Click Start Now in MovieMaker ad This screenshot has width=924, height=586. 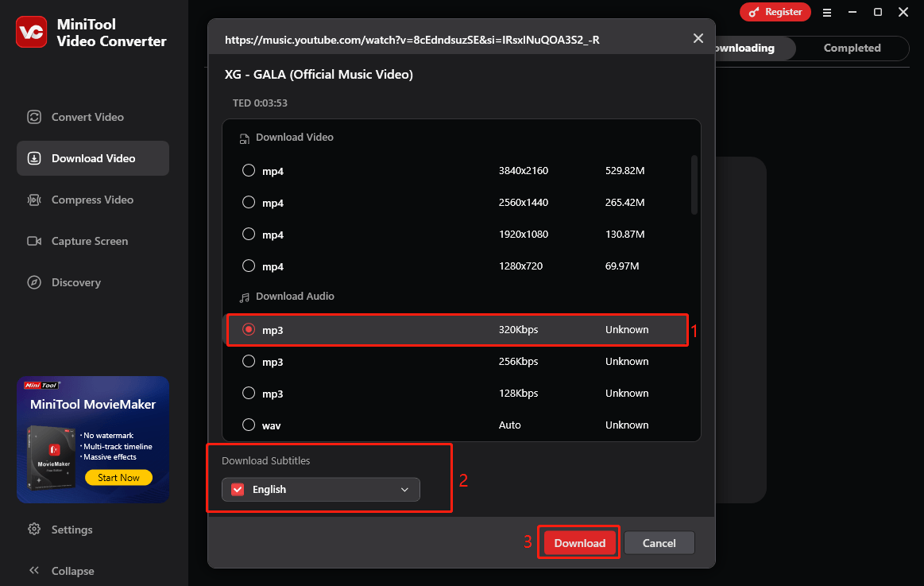[118, 478]
